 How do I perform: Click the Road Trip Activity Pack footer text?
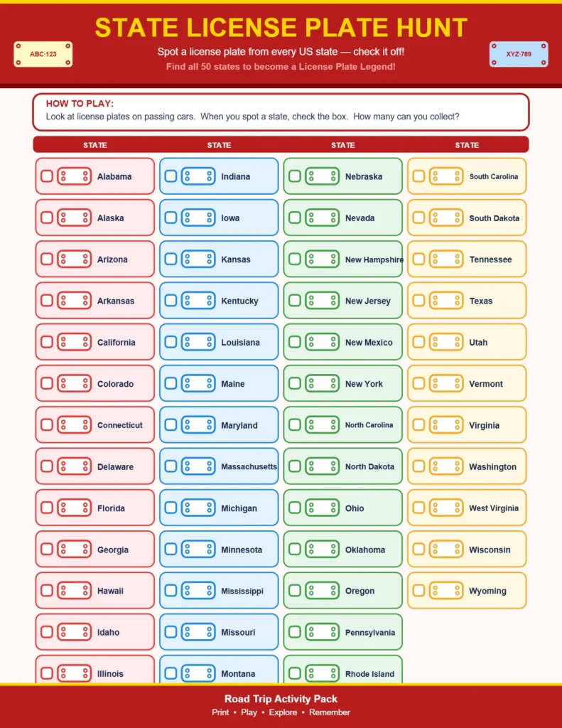[281, 699]
